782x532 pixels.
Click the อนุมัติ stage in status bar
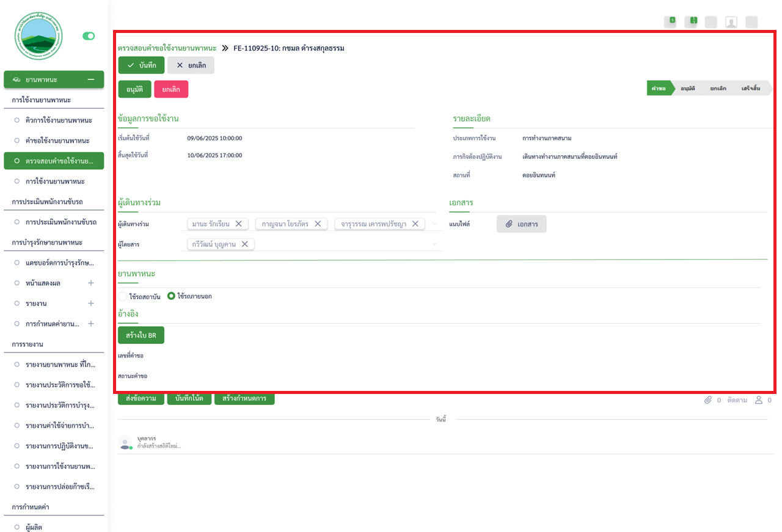pos(687,89)
